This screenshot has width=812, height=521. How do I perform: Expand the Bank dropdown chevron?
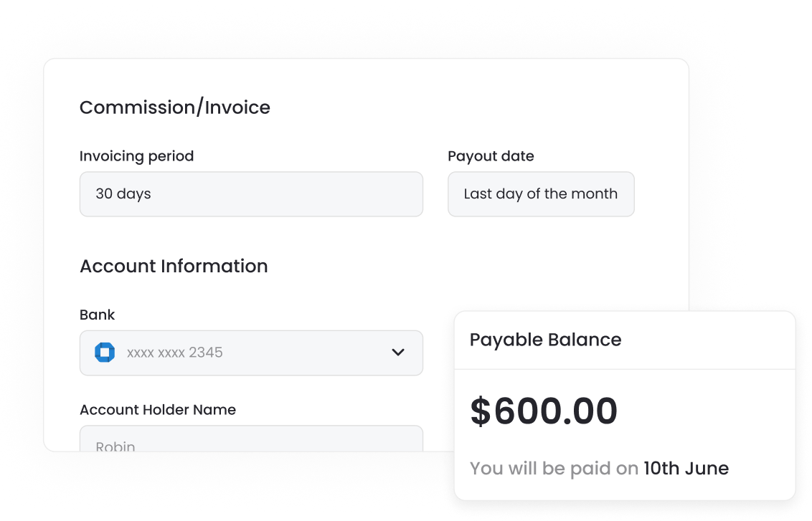point(397,353)
